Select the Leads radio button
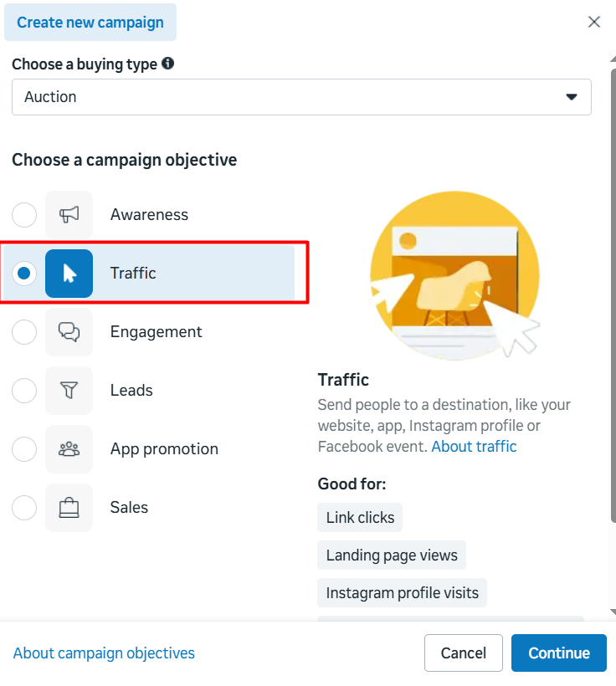 click(24, 390)
